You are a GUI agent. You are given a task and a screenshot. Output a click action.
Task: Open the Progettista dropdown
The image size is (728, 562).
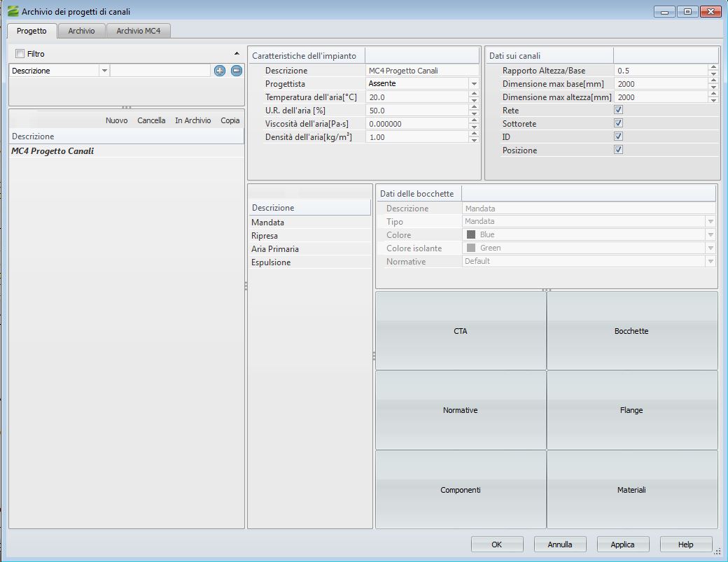tap(473, 84)
